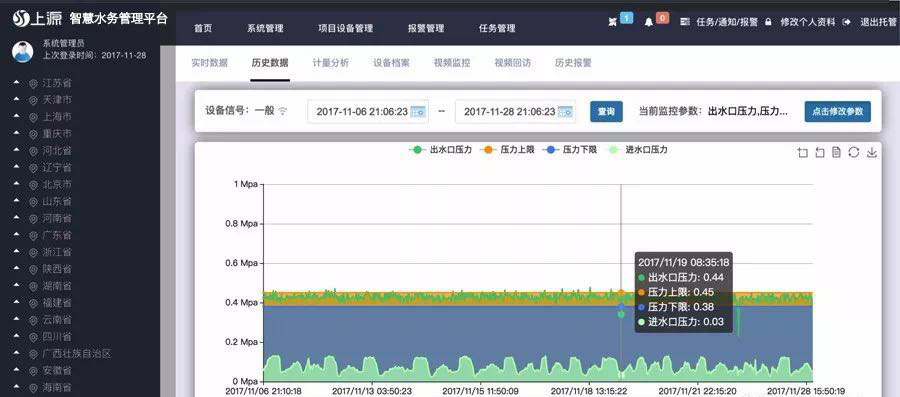Switch to the 视频回访 tab
This screenshot has height=397, width=900.
coord(513,63)
